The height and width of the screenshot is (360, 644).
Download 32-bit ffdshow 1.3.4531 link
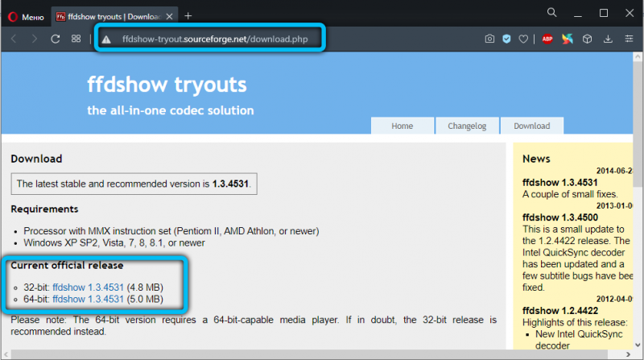[x=88, y=288]
